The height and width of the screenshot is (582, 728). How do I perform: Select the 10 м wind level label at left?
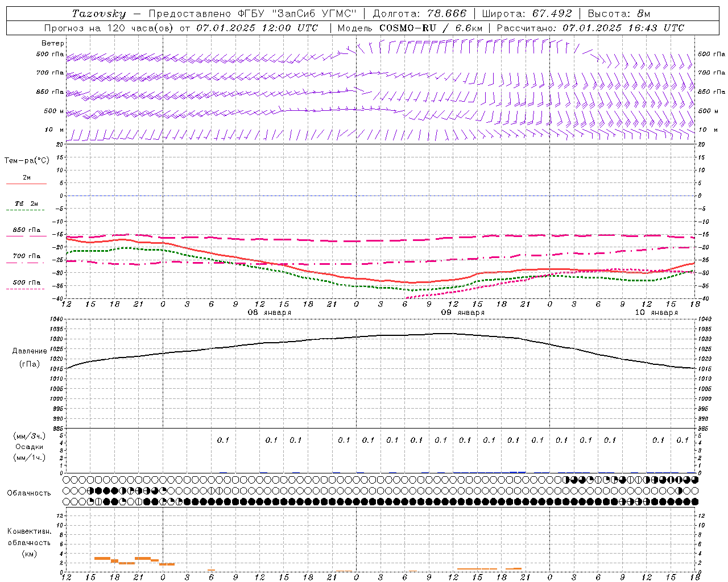(x=55, y=130)
